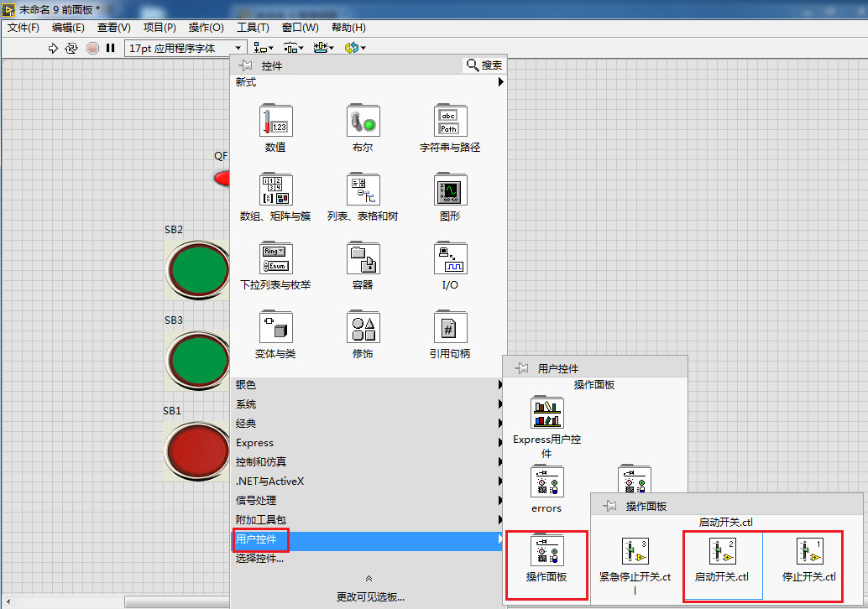Click the Abort Execution stop button

pos(93,48)
